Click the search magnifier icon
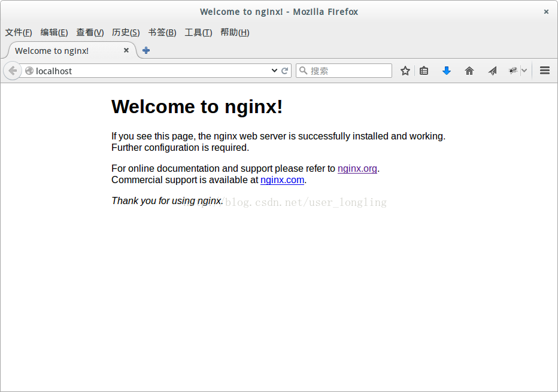Viewport: 558px width, 392px height. pos(303,71)
